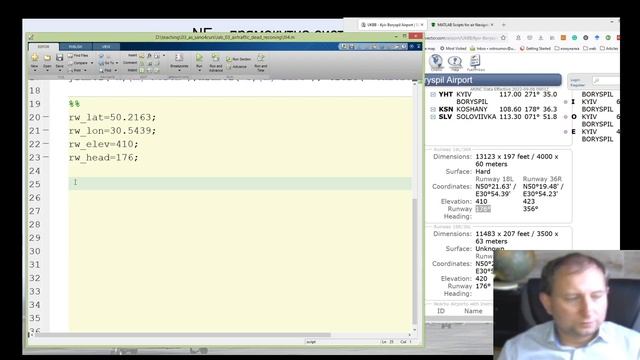The width and height of the screenshot is (640, 360).
Task: Click Find Files in MATLAB toolstrip
Action: (78, 55)
